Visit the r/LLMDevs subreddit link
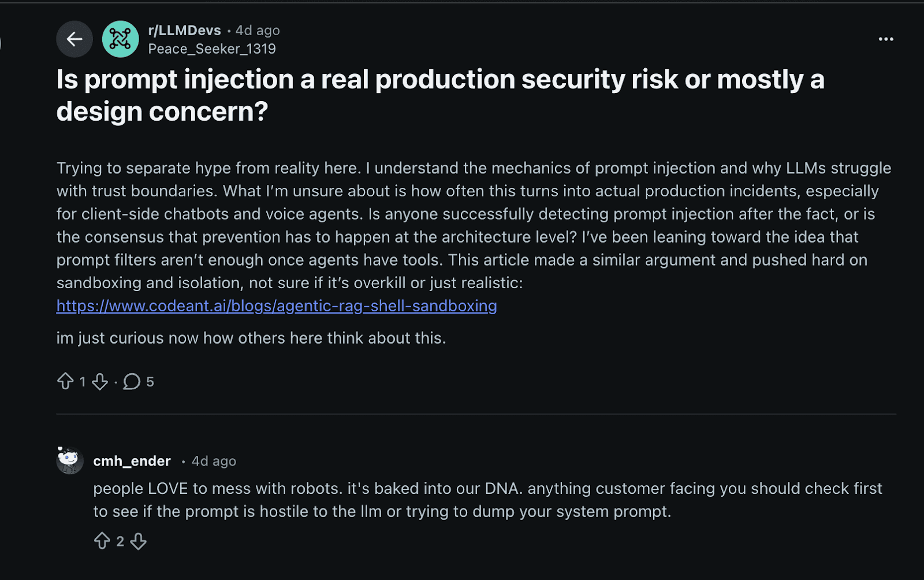The width and height of the screenshot is (924, 580). 184,30
